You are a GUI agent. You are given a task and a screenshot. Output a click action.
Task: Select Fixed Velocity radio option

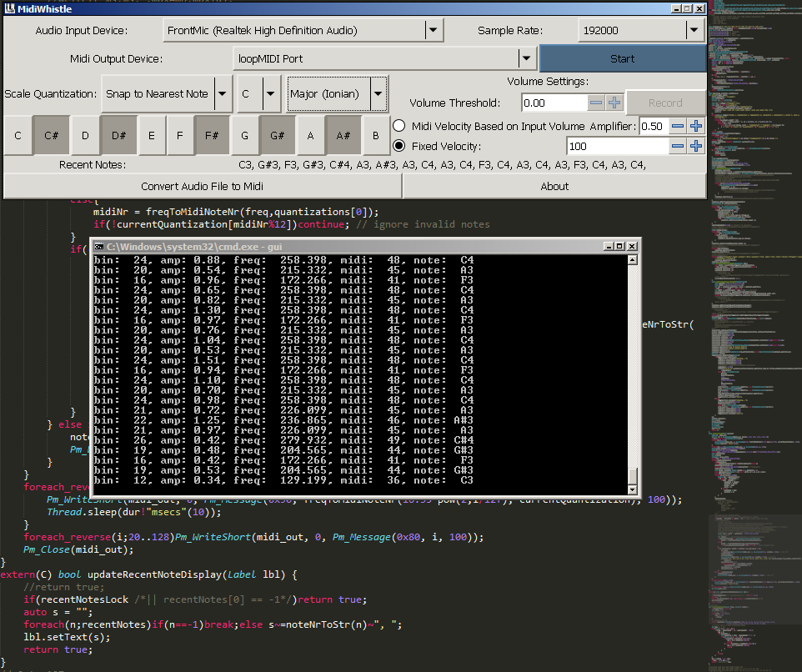click(x=399, y=146)
